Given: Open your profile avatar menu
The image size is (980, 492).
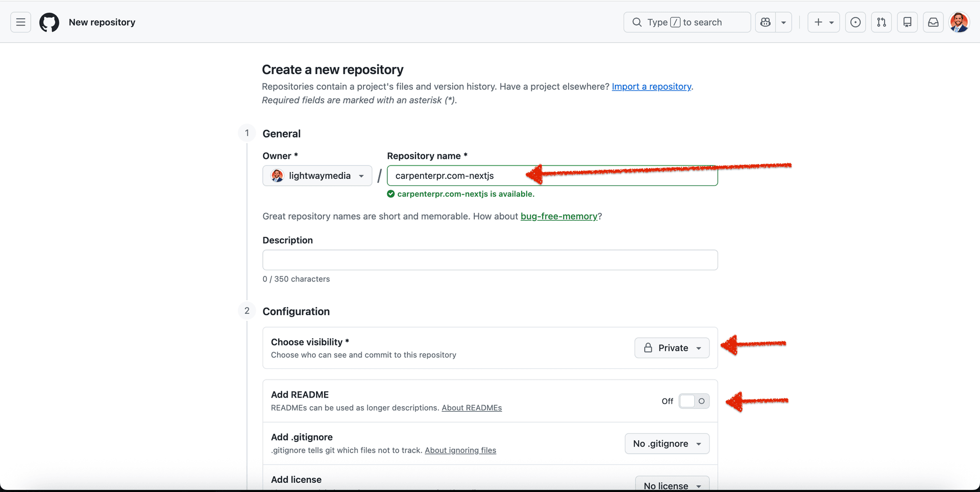Looking at the screenshot, I should pyautogui.click(x=960, y=22).
